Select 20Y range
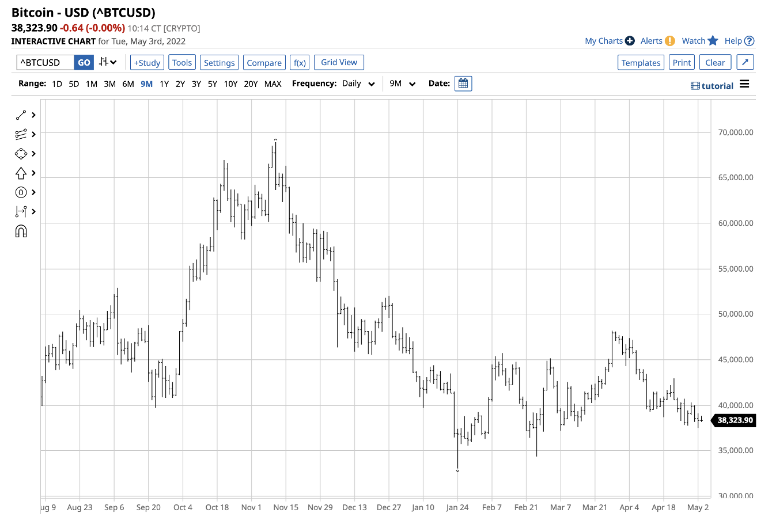The image size is (772, 532). [251, 84]
